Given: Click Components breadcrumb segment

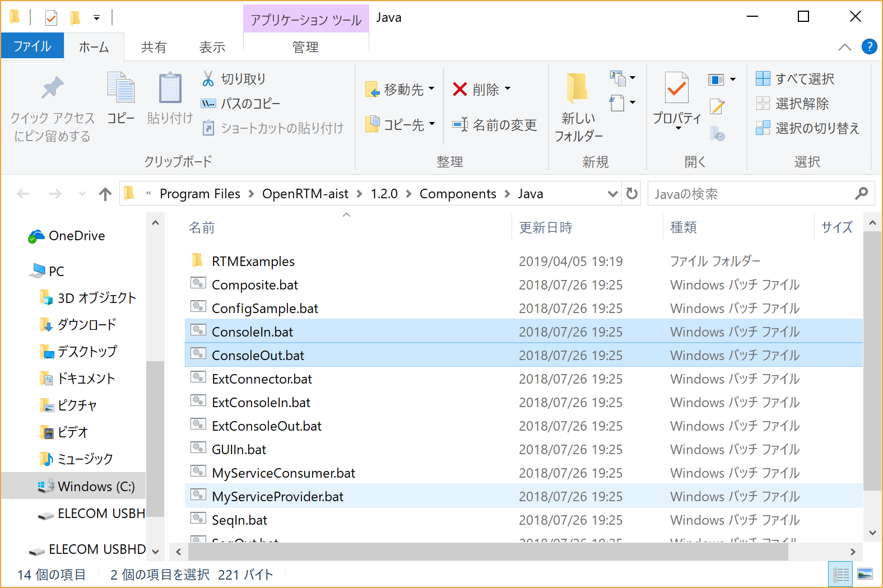Looking at the screenshot, I should pos(458,194).
